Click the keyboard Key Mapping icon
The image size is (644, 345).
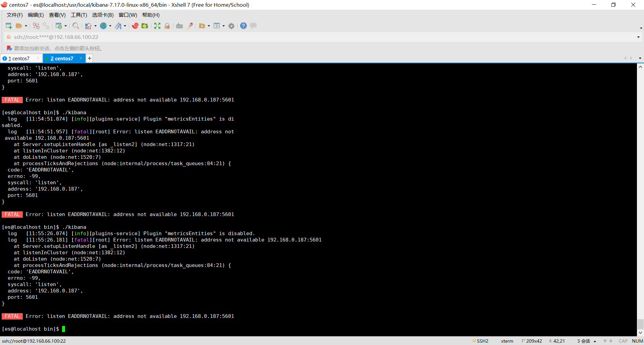179,26
